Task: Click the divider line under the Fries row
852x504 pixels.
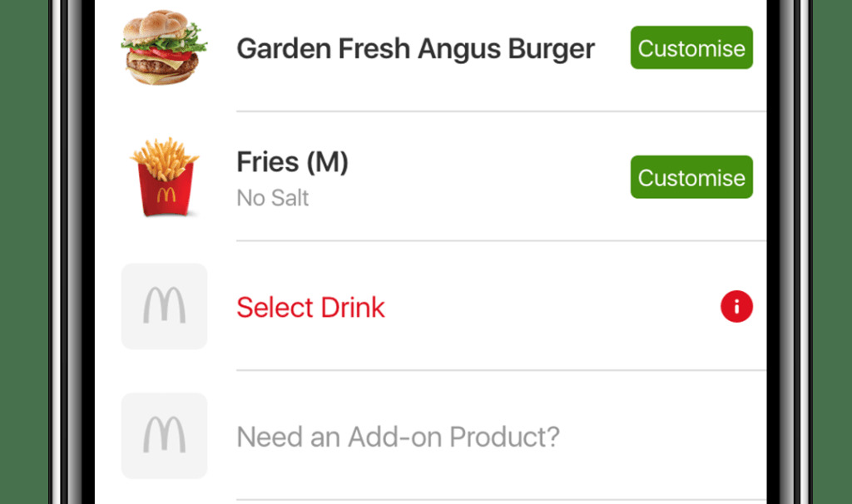Action: [501, 240]
